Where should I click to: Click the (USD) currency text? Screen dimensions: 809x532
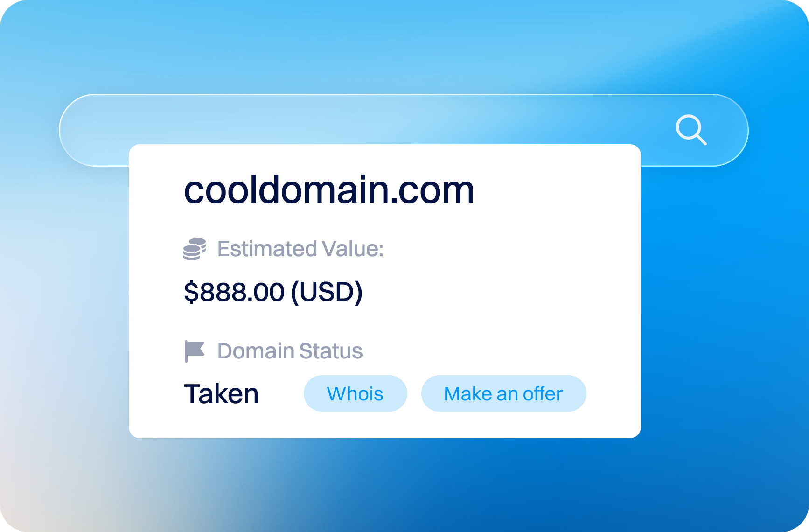[x=326, y=292]
